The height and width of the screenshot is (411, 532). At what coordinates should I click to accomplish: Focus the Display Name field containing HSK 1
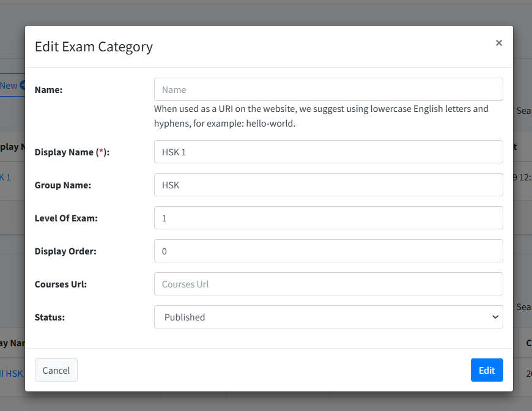point(328,152)
